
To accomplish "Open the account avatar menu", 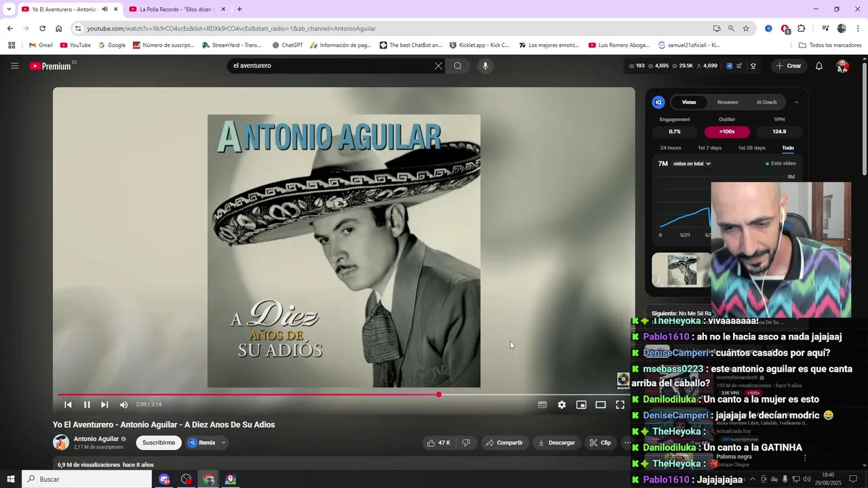I will coord(842,66).
